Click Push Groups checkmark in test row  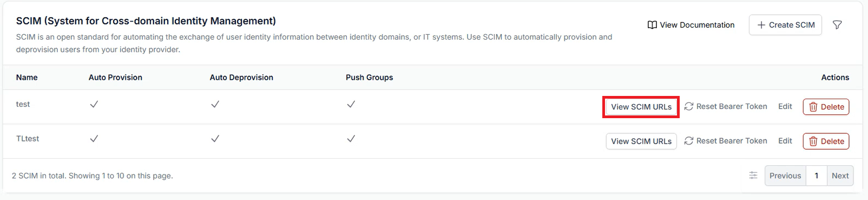coord(351,104)
